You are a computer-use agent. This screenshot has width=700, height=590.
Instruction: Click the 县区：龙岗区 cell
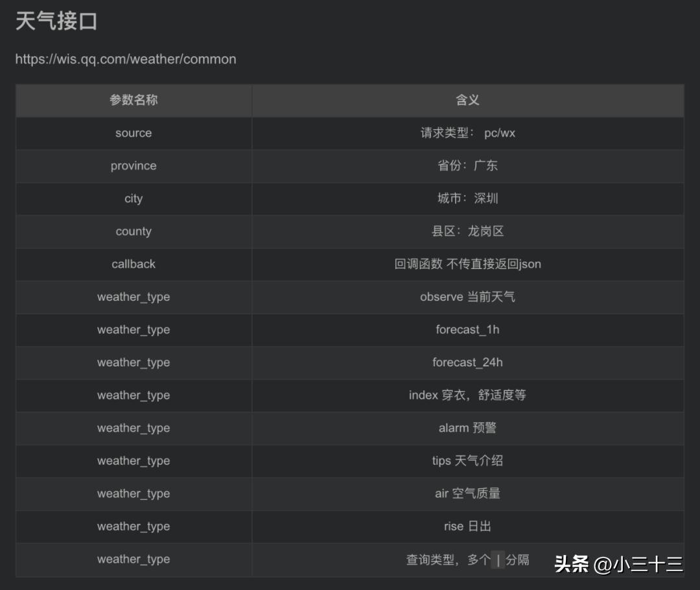coord(467,231)
